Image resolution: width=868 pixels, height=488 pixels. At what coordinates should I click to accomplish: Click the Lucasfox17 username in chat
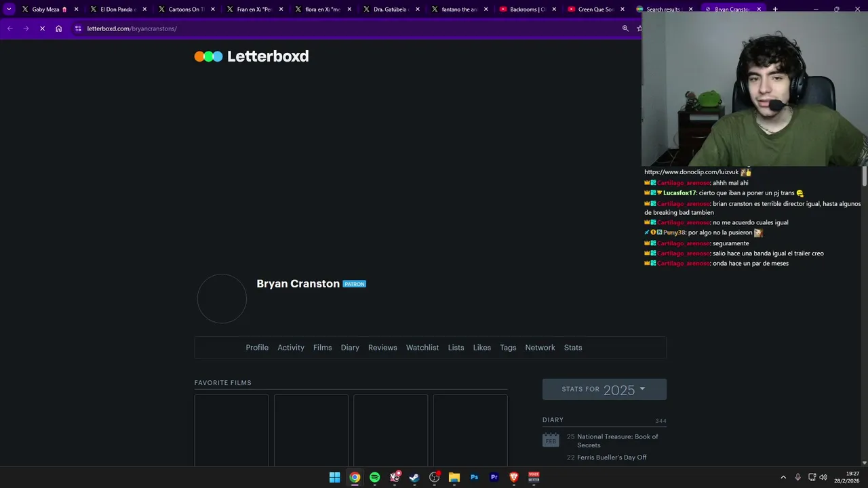[x=679, y=193]
